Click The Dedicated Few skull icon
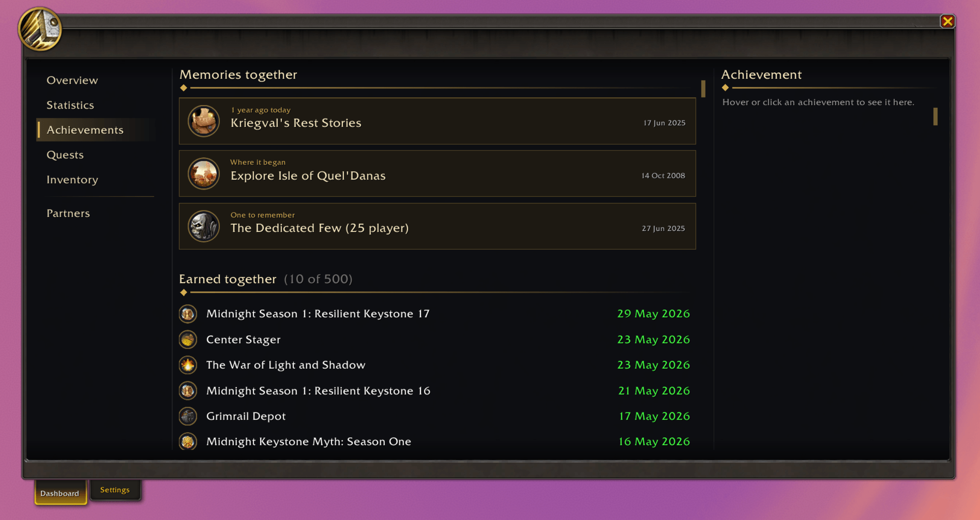980x520 pixels. [x=203, y=226]
